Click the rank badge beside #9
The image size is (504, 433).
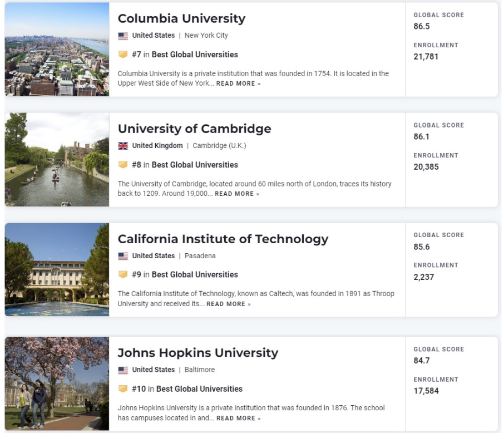pos(124,274)
